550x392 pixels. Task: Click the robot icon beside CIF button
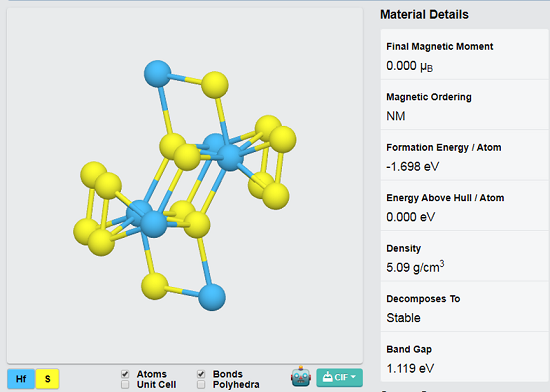[x=301, y=377]
